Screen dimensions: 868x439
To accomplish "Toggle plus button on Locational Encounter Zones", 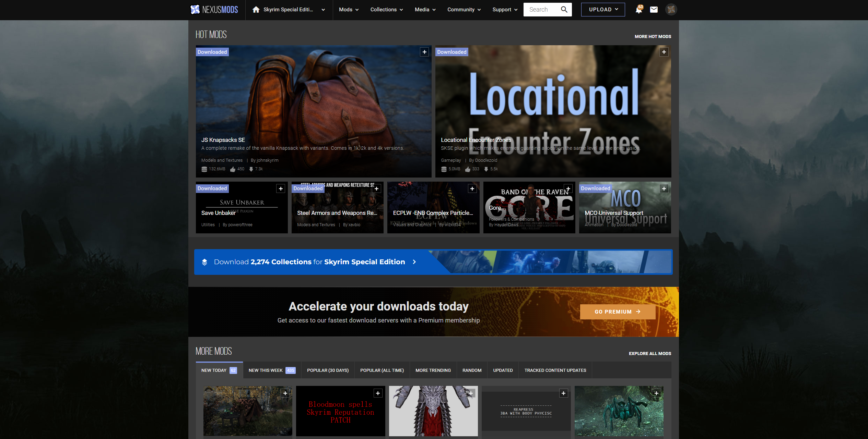I will pos(664,52).
